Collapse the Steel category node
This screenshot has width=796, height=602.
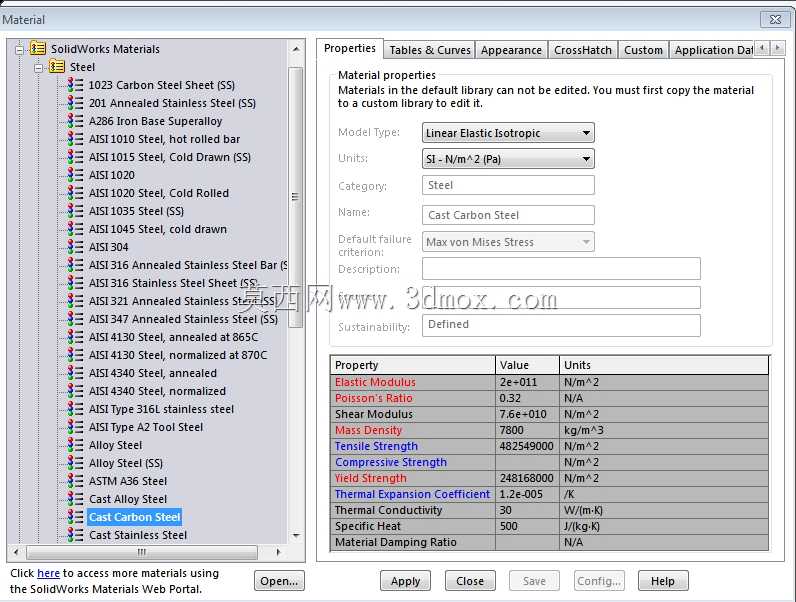pyautogui.click(x=38, y=67)
